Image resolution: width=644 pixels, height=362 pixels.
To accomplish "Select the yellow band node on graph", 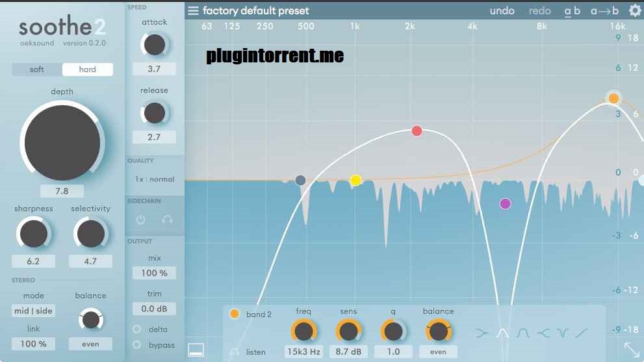I will click(x=355, y=180).
